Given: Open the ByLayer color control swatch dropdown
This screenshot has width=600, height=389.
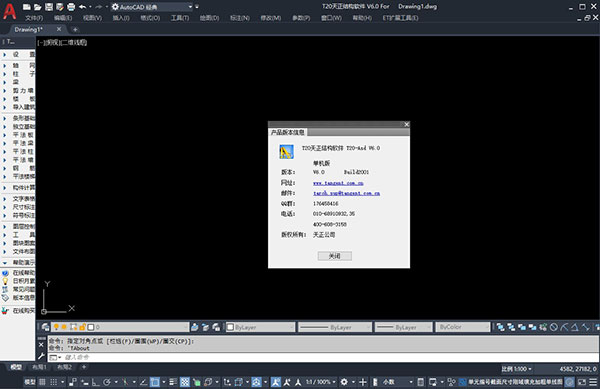Looking at the screenshot, I should click(x=260, y=327).
